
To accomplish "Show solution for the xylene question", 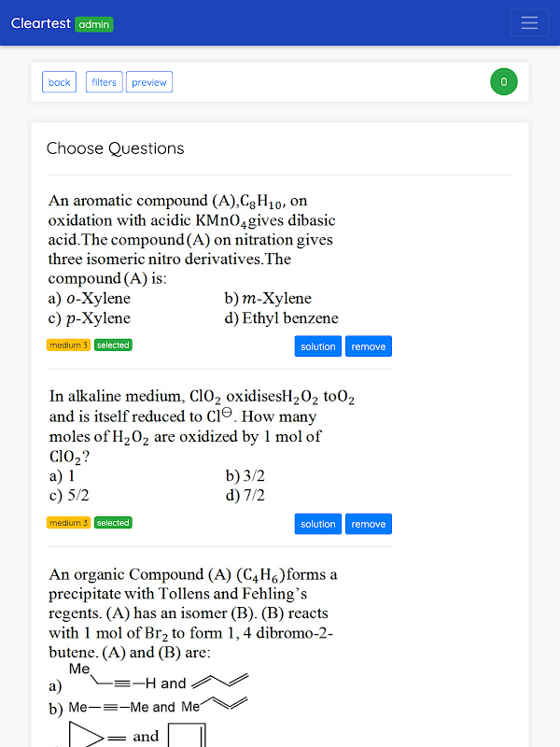I will [x=317, y=346].
